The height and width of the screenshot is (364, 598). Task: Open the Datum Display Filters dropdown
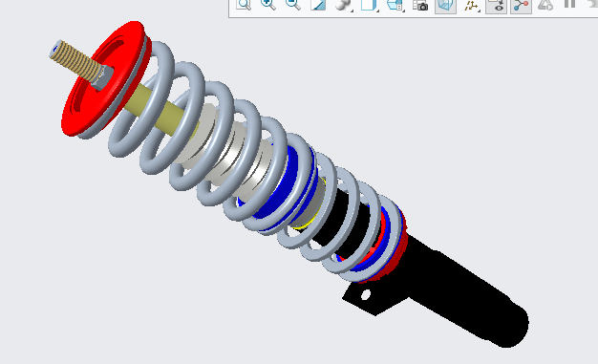(x=471, y=6)
